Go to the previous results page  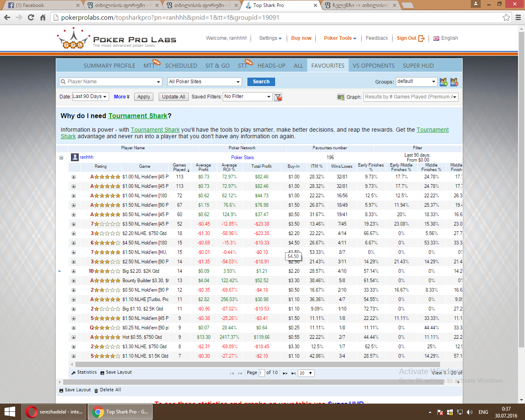click(x=240, y=373)
